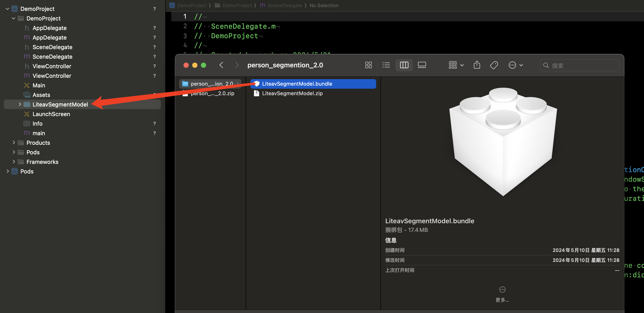
Task: Expand the Frameworks group
Action: coord(14,162)
